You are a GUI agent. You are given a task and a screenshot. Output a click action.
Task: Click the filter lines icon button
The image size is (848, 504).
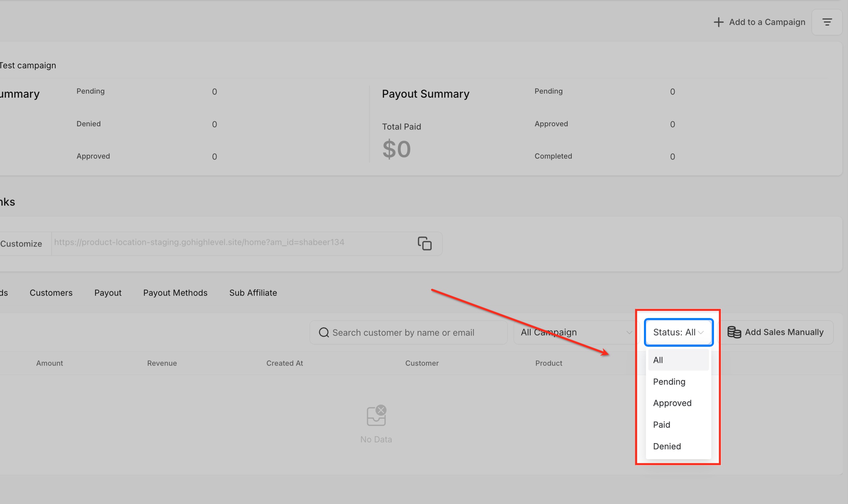827,22
